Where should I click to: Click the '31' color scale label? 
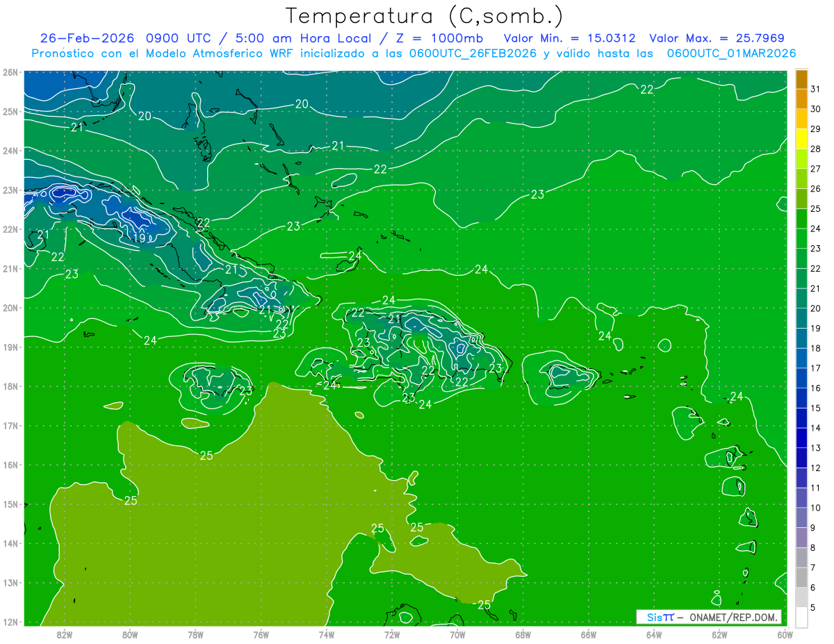[816, 89]
